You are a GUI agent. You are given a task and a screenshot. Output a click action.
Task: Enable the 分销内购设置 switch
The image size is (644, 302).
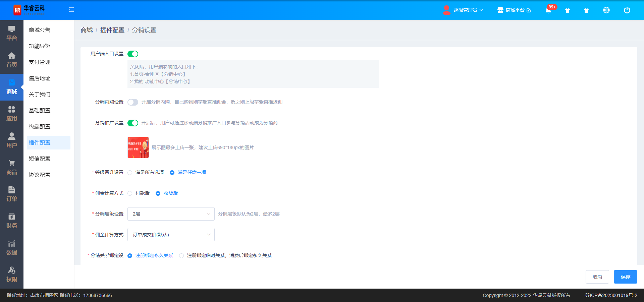[133, 102]
